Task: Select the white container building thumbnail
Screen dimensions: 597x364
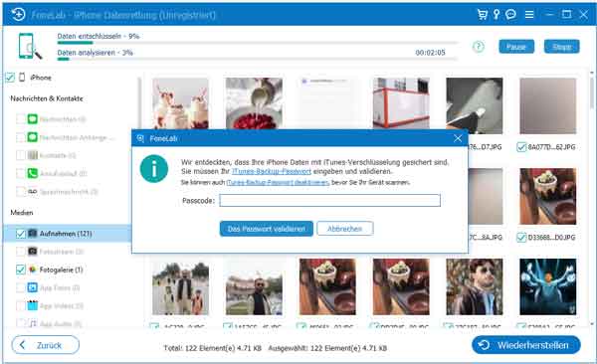Action: 401,103
